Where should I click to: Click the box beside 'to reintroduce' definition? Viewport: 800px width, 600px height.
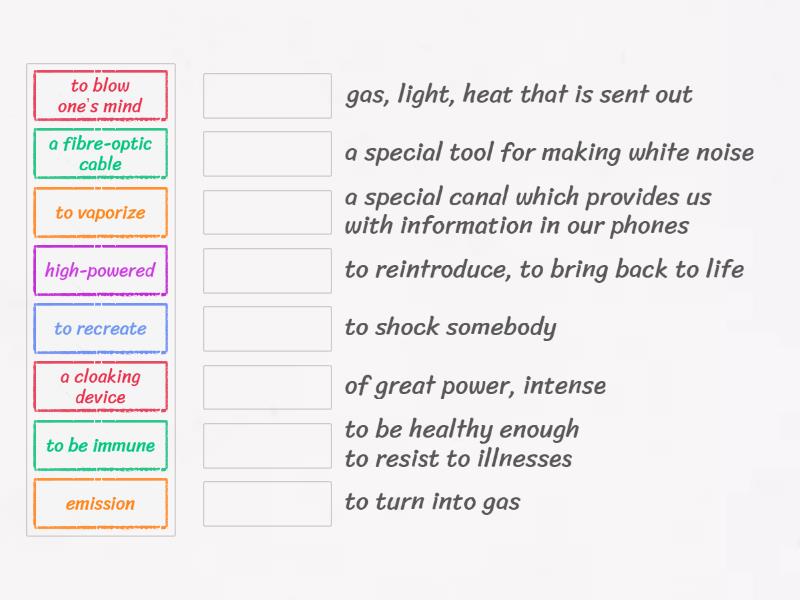(x=267, y=270)
